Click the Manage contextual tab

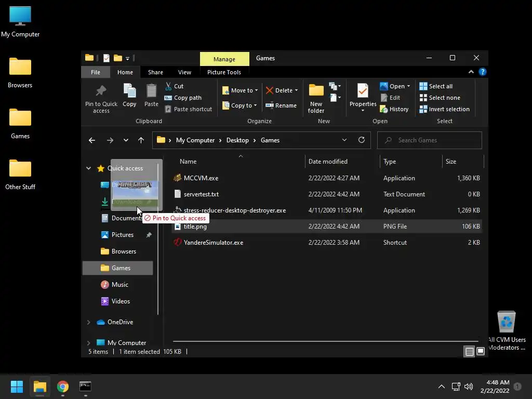click(x=224, y=59)
